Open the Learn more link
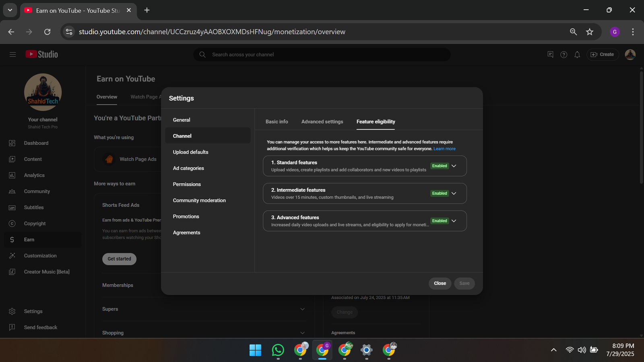 tap(444, 149)
